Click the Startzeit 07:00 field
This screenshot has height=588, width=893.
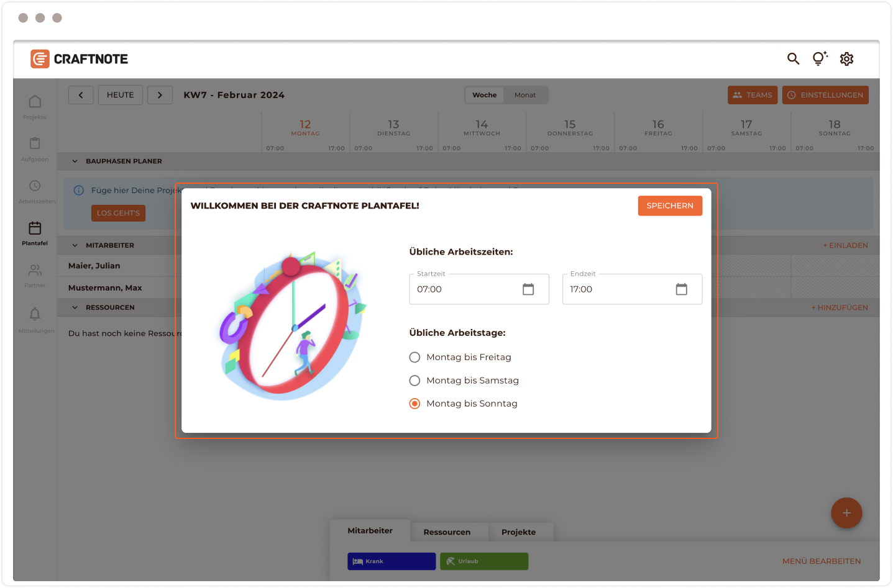479,289
